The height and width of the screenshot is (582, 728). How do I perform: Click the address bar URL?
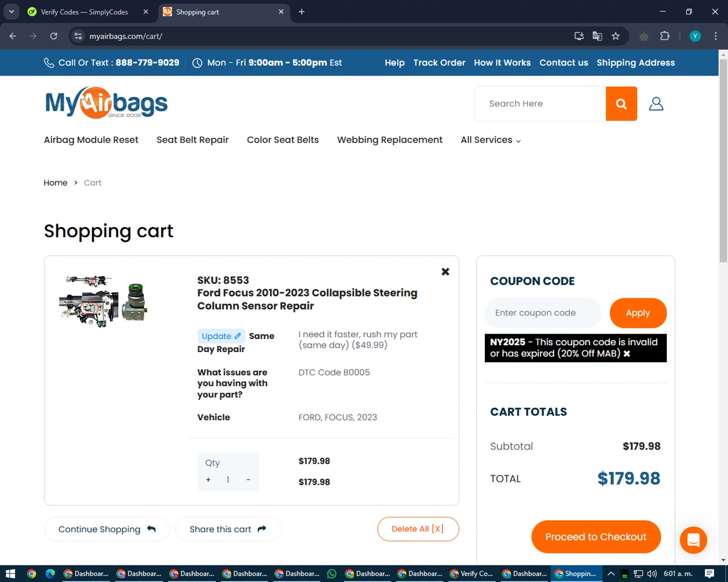(x=126, y=36)
